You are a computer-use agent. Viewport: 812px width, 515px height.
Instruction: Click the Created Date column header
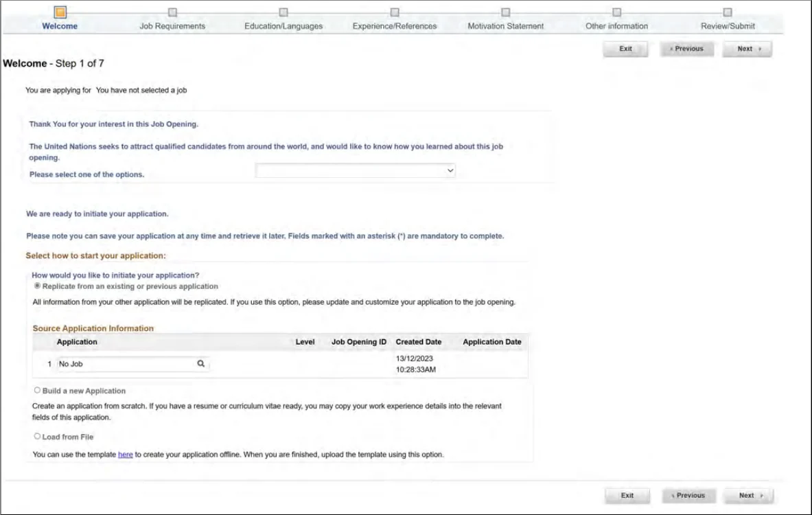coord(419,342)
